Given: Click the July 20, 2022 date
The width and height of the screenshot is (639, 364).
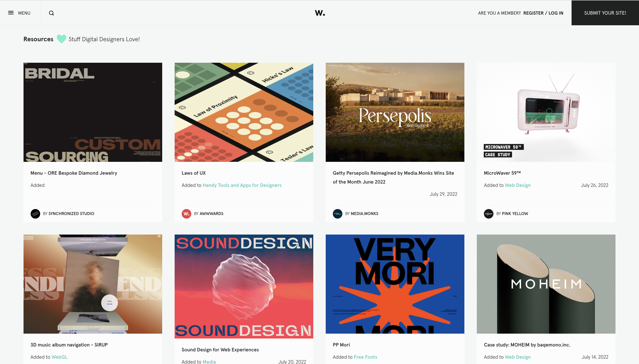Looking at the screenshot, I should (292, 362).
